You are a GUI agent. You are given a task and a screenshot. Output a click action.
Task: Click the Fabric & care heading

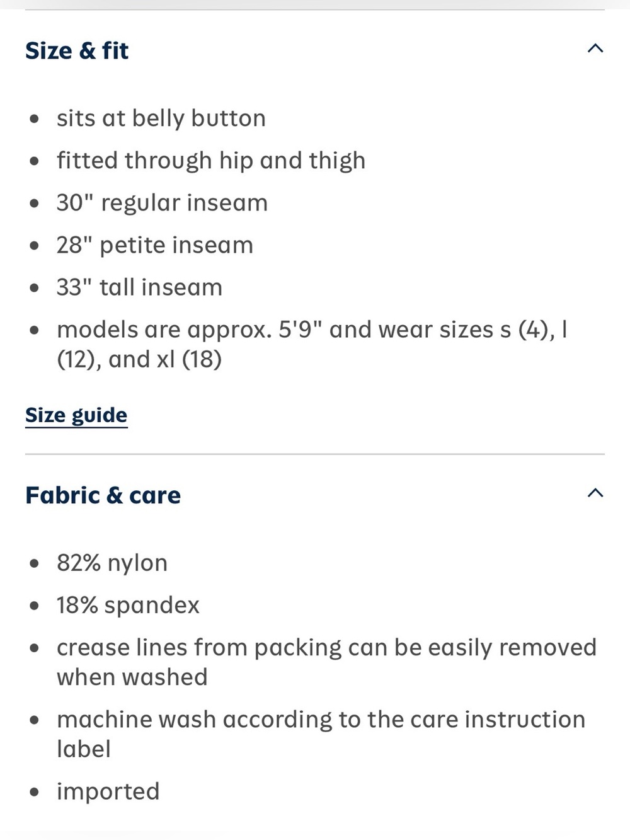tap(103, 495)
